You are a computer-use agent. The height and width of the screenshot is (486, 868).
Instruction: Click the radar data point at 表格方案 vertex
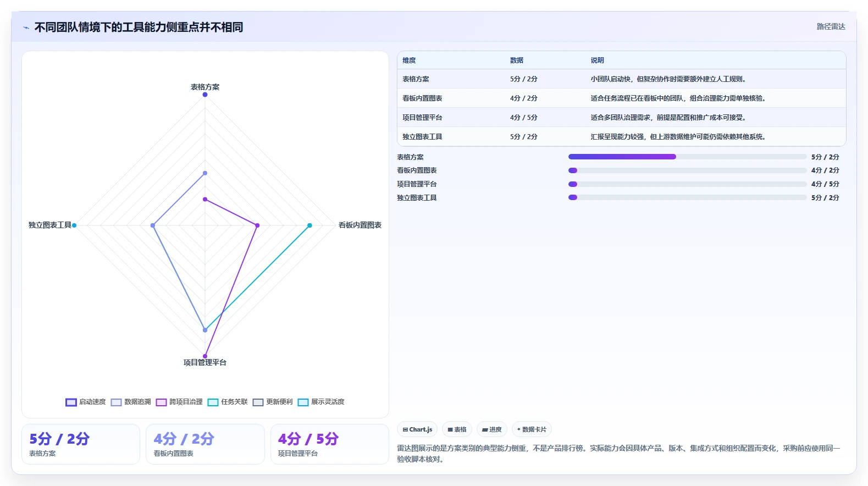coord(205,95)
